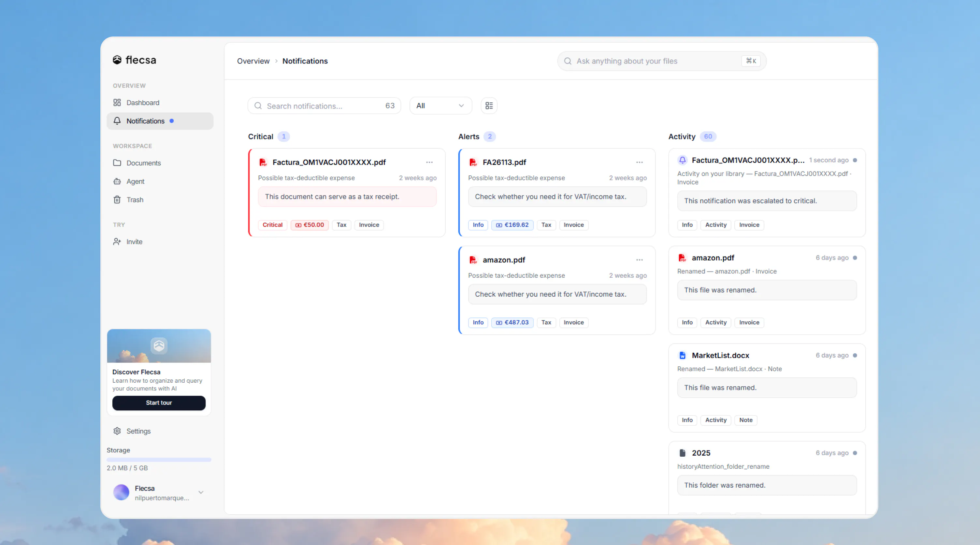The width and height of the screenshot is (980, 545).
Task: Click the Discover Flecsa thumbnail image
Action: (159, 346)
